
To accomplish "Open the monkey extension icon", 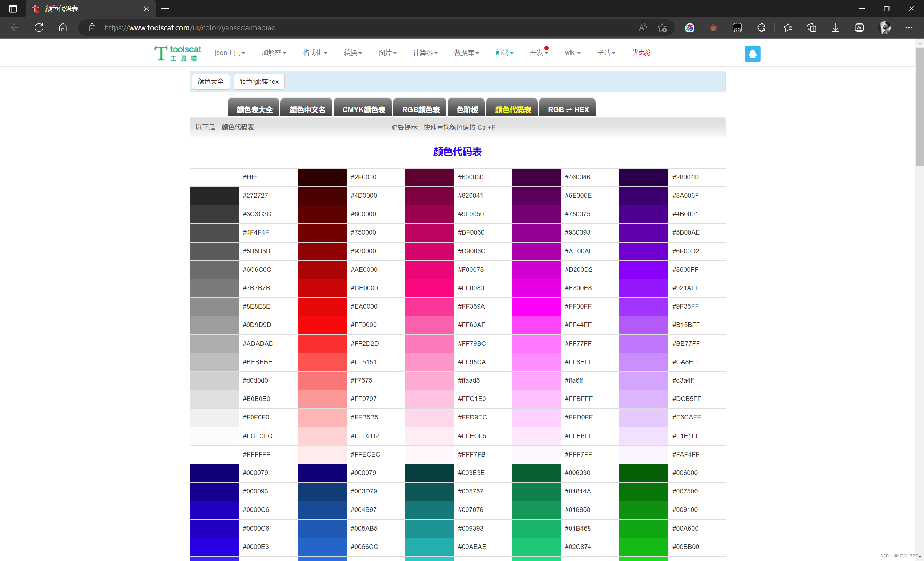I will 713,28.
